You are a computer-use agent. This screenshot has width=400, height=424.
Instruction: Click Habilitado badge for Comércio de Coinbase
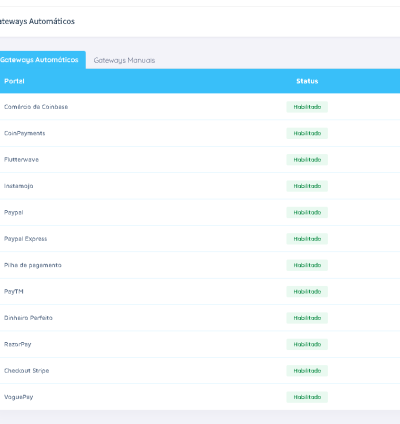(x=307, y=107)
